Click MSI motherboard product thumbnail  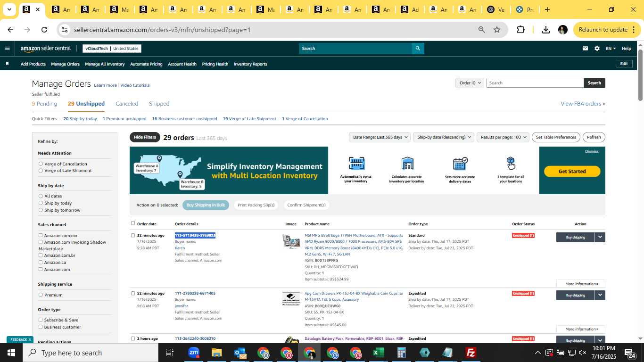point(291,241)
